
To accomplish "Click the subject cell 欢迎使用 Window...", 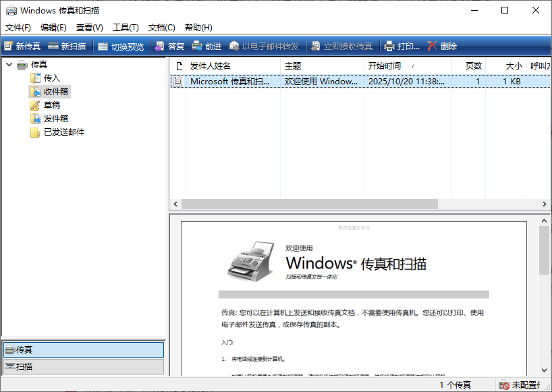I will (321, 81).
